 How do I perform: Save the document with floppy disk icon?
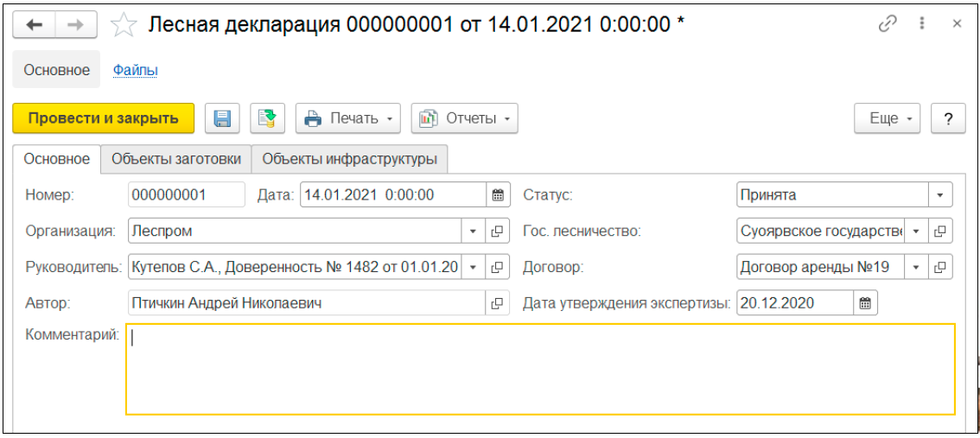point(222,118)
